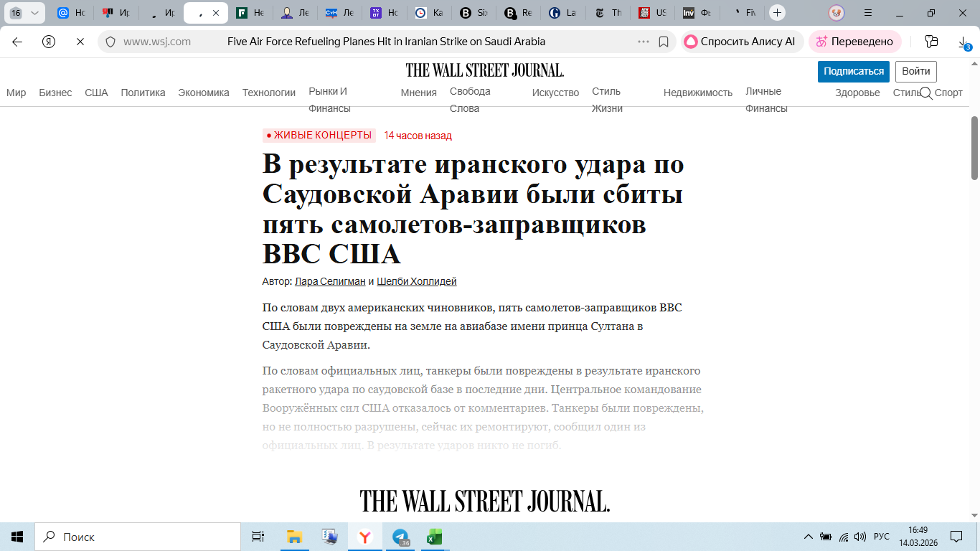Open the Windows notification center
Image resolution: width=980 pixels, height=551 pixels.
[956, 537]
